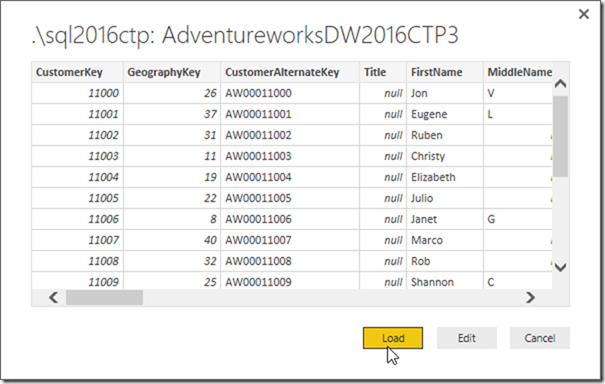The width and height of the screenshot is (605, 384).
Task: Select the MiddleName column header
Action: pos(518,72)
